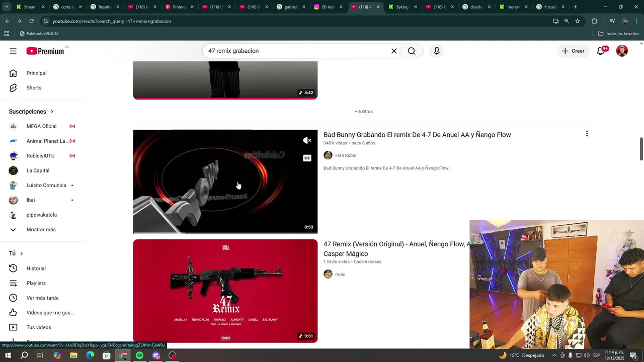Play the Bad Bunny Grabando video thumbnail

pos(225,182)
